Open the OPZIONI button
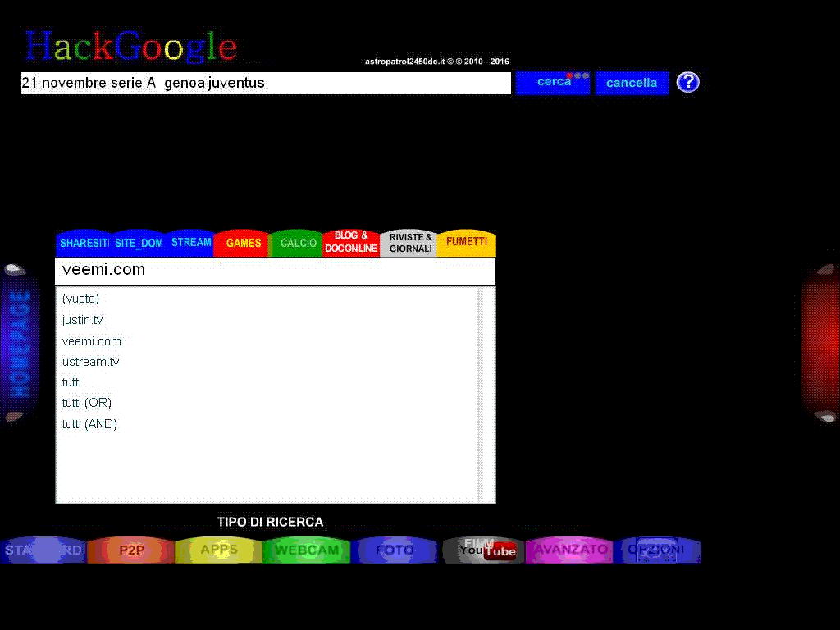This screenshot has width=840, height=630. click(x=657, y=550)
